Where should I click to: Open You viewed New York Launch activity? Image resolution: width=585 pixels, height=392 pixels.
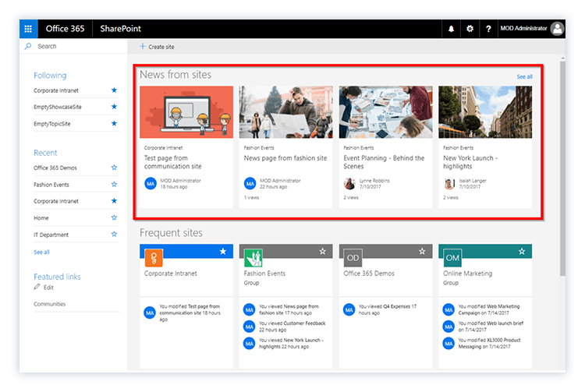[291, 343]
